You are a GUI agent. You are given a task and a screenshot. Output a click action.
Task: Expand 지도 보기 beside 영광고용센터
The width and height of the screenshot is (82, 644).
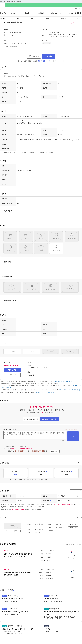(76, 496)
